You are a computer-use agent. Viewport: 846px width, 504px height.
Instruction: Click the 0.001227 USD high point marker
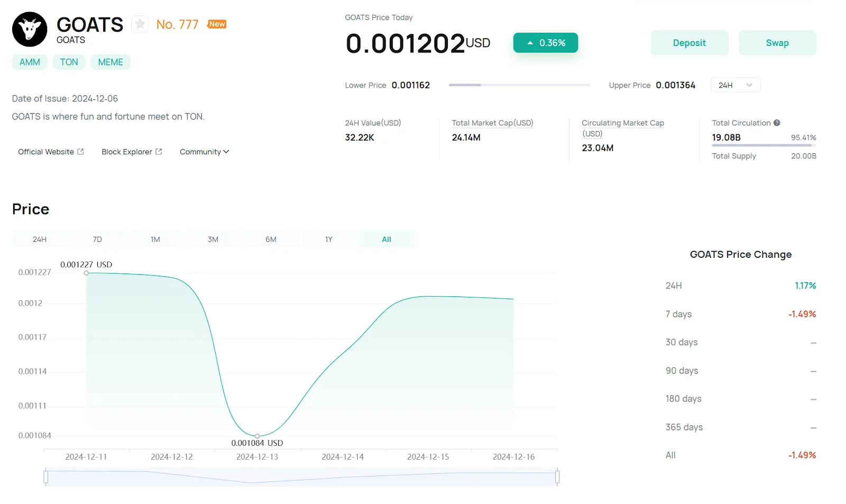(x=86, y=273)
